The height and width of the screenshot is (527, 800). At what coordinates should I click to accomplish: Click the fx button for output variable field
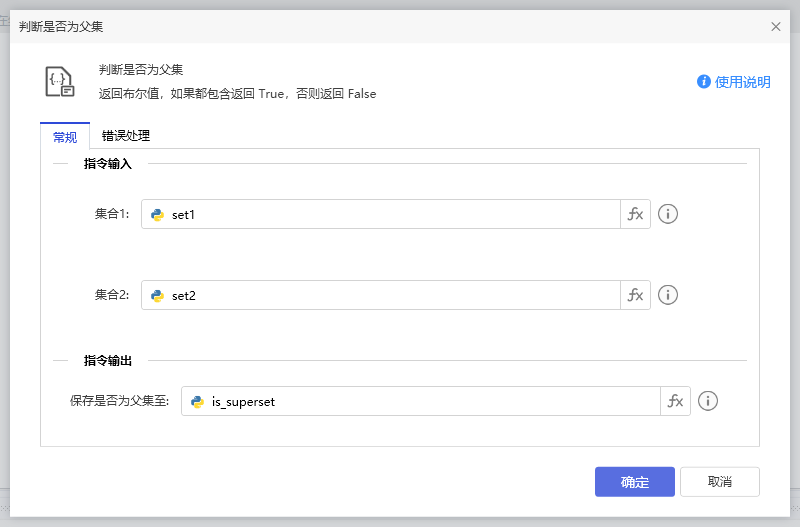(x=675, y=401)
